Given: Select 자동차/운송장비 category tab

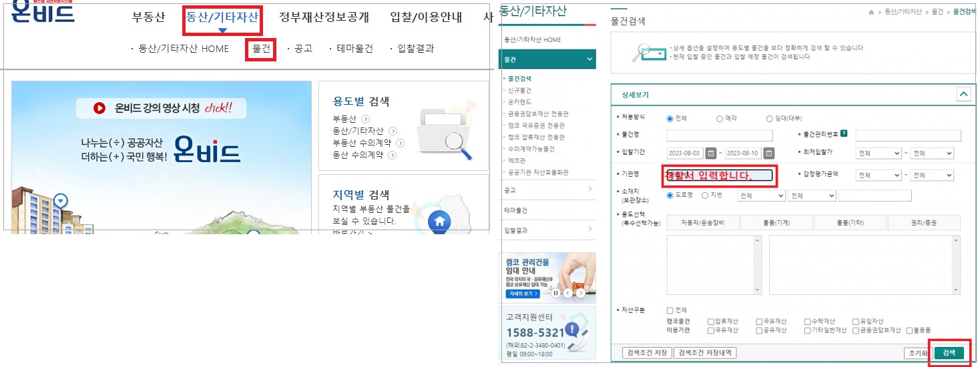Looking at the screenshot, I should [702, 223].
